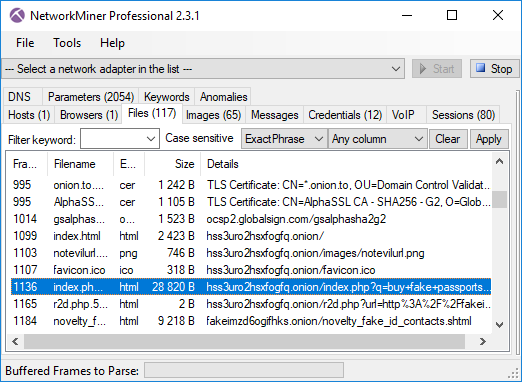522x382 pixels.
Task: Click the Stop capture button
Action: [x=495, y=69]
